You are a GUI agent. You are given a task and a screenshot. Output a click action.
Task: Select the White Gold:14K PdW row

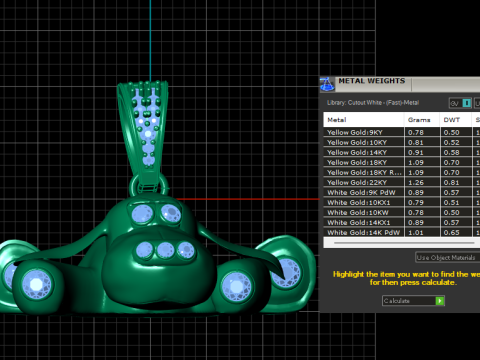click(x=402, y=232)
